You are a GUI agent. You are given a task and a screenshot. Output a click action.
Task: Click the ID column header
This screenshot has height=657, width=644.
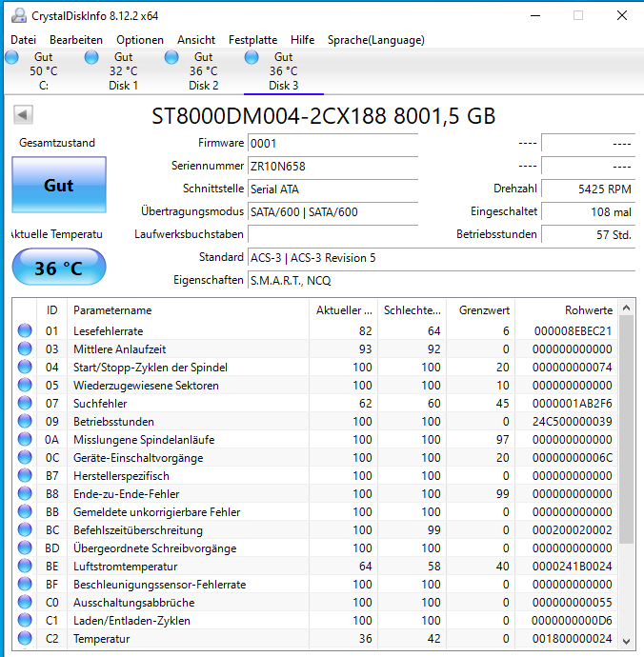[52, 310]
